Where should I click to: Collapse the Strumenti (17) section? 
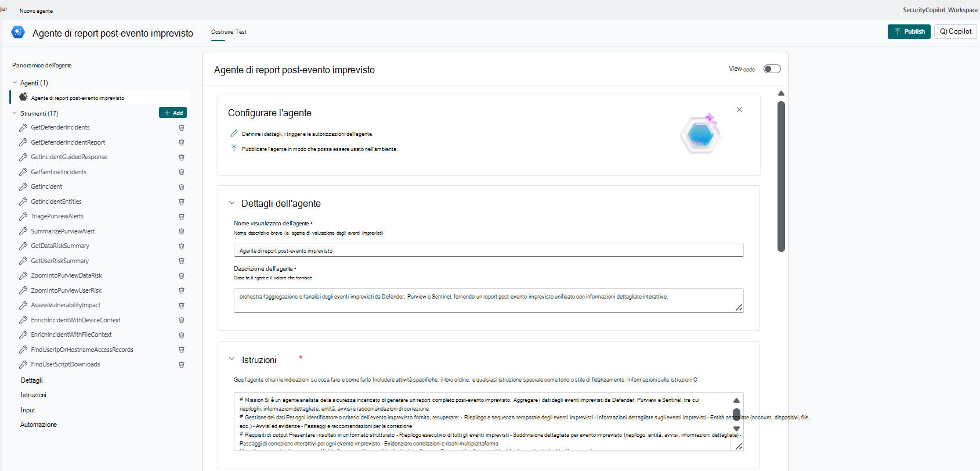coord(15,113)
